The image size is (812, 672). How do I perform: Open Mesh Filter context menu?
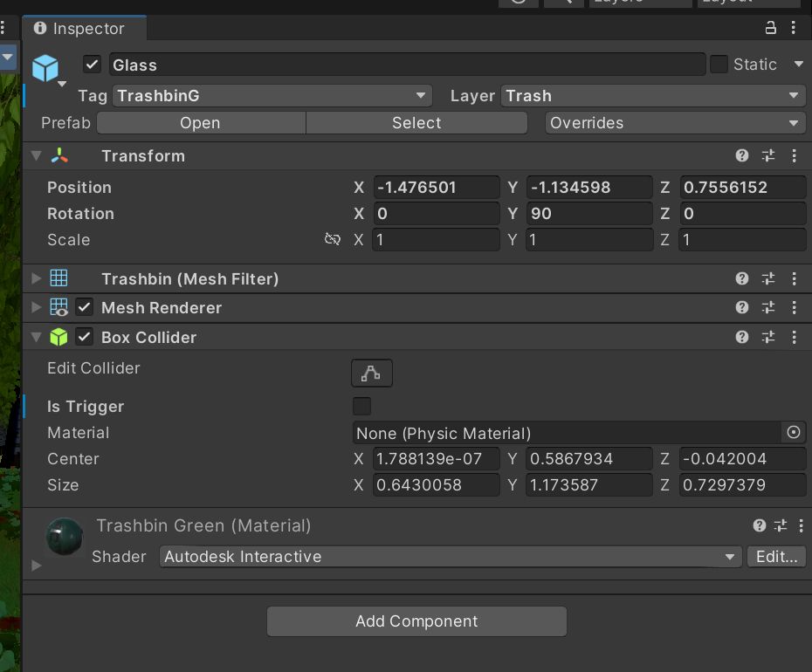pos(794,279)
